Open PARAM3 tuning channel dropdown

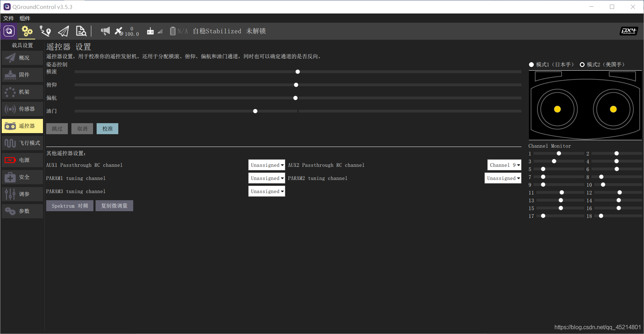tap(267, 191)
